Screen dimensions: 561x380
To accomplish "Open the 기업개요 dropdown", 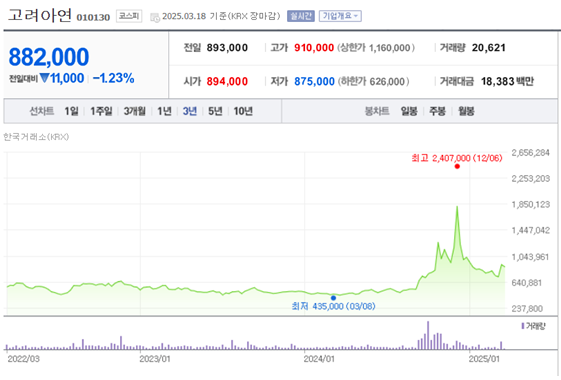I will coord(340,16).
